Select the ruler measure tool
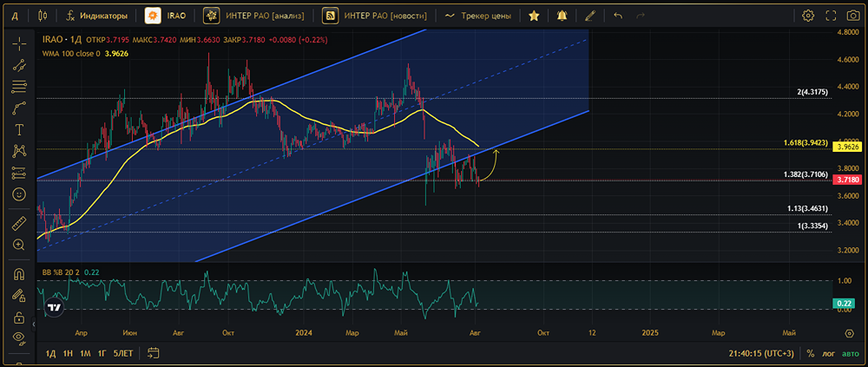 (x=18, y=223)
